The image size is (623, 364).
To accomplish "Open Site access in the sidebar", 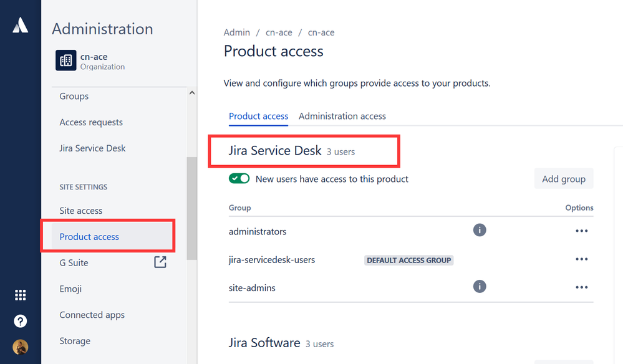I will coord(81,211).
